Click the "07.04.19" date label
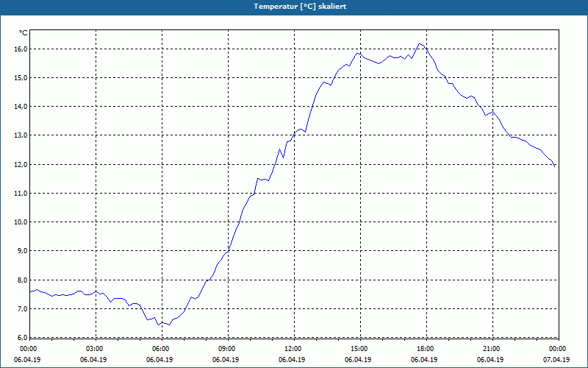Viewport: 588px width, 368px height. pos(556,360)
